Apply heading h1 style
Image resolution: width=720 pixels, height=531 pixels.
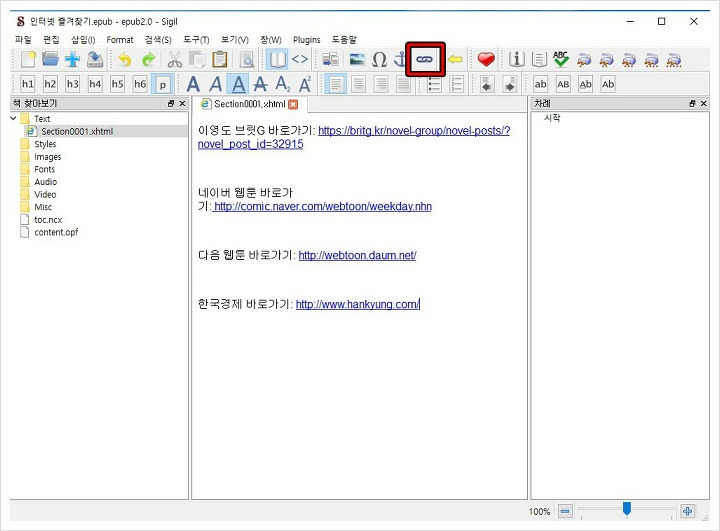tap(28, 84)
